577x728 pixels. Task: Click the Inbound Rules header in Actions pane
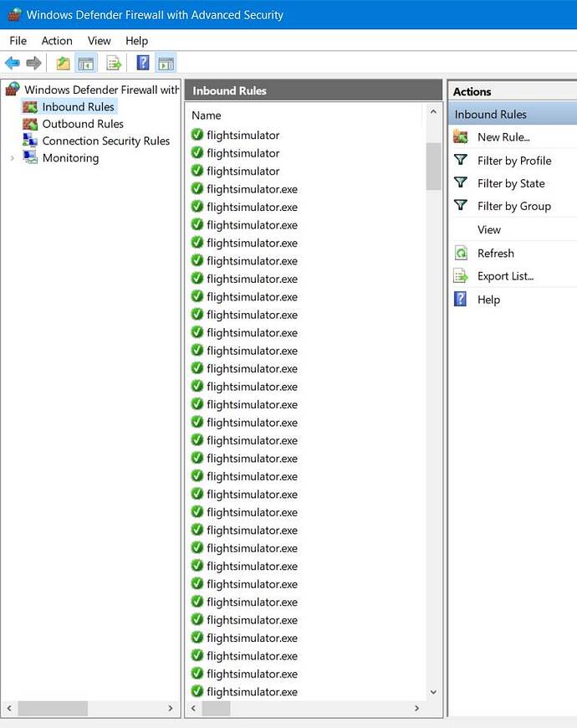(x=513, y=114)
